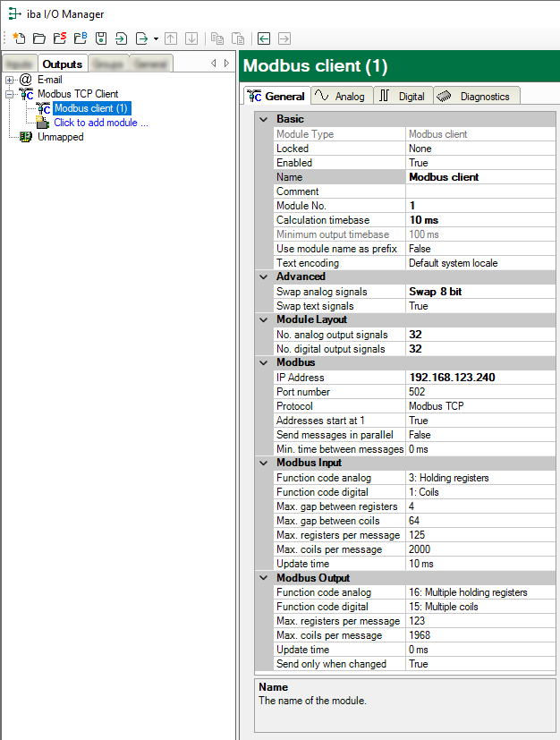
Task: Collapse the Modbus Output section
Action: pos(264,578)
